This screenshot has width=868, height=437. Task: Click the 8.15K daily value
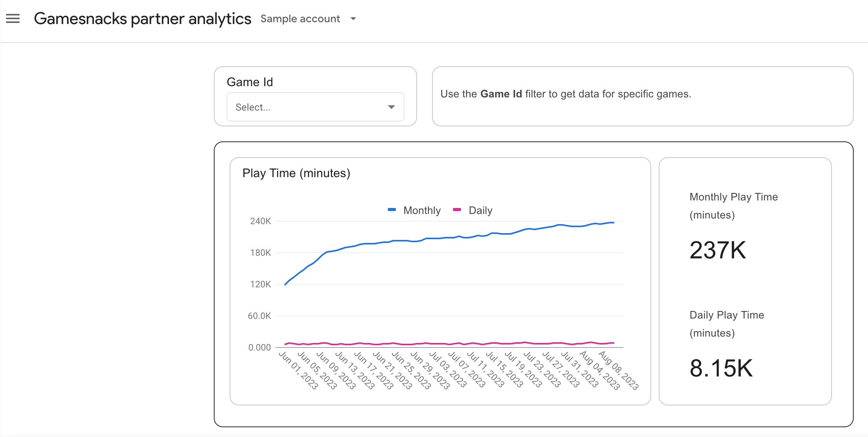(x=721, y=368)
